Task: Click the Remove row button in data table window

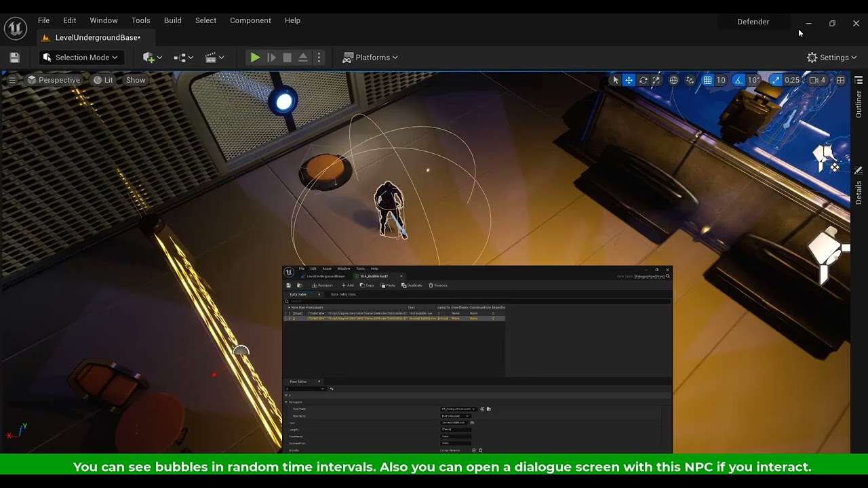Action: click(438, 285)
